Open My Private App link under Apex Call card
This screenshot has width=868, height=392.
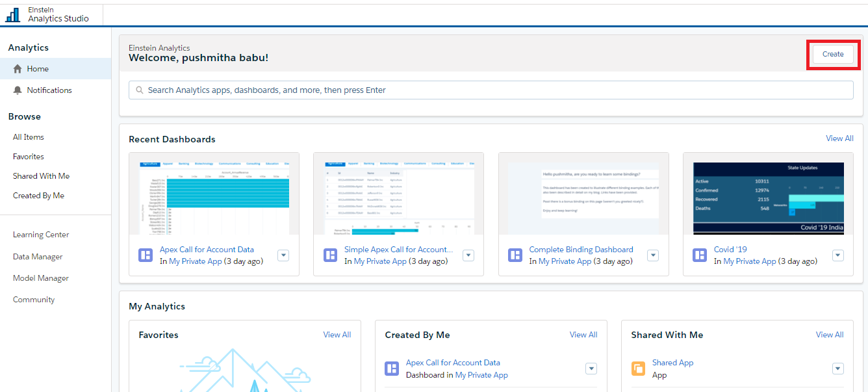(x=196, y=261)
